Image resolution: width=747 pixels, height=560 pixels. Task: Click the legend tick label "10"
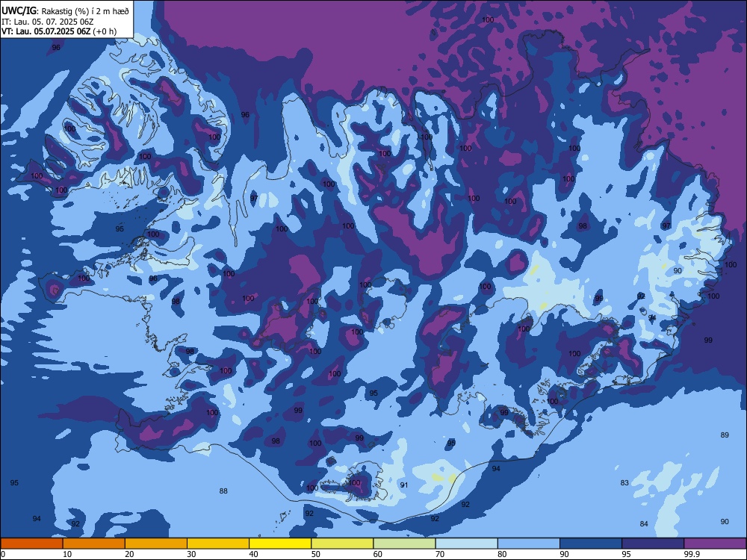(67, 554)
